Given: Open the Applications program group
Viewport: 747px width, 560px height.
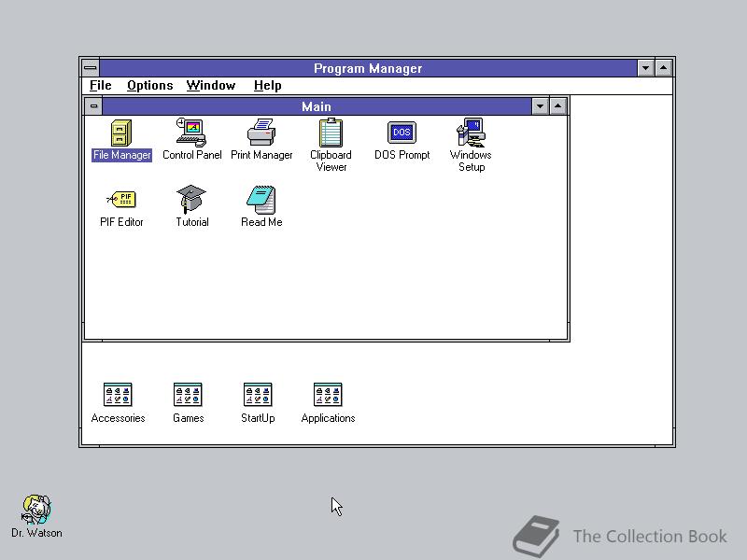Looking at the screenshot, I should (x=328, y=393).
